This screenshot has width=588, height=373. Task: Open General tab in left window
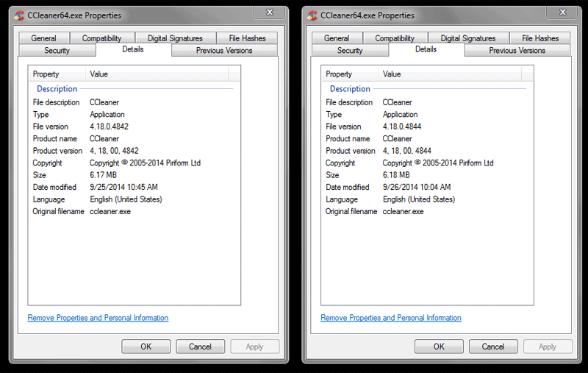[x=44, y=38]
